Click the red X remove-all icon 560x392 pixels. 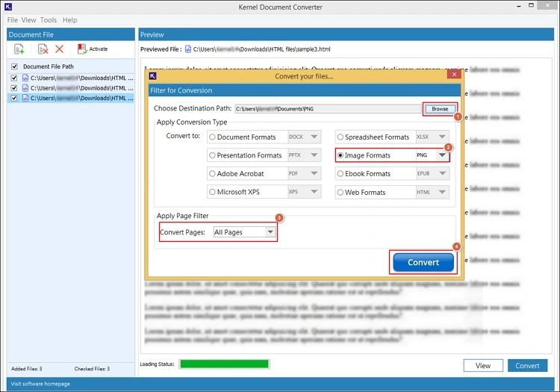click(x=60, y=49)
